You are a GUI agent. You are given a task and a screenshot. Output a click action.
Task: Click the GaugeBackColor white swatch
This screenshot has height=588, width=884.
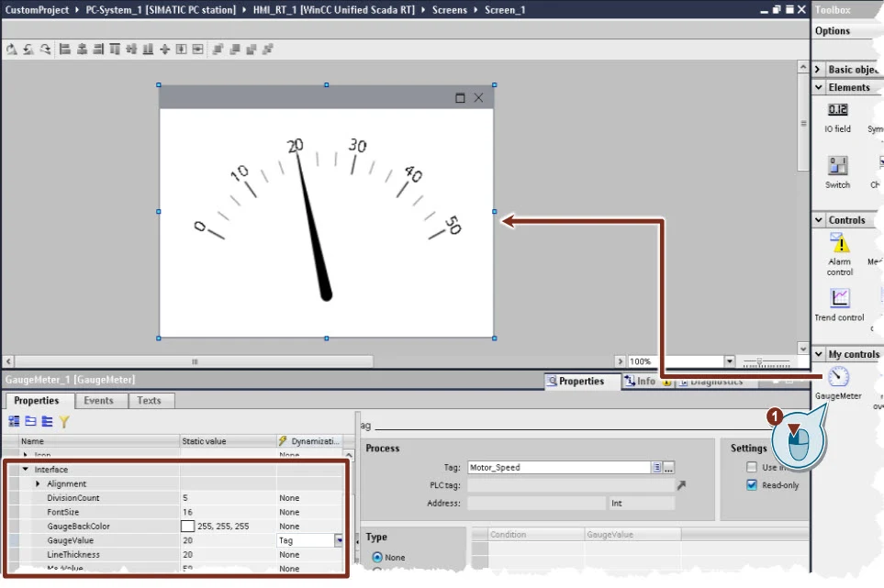(x=188, y=526)
